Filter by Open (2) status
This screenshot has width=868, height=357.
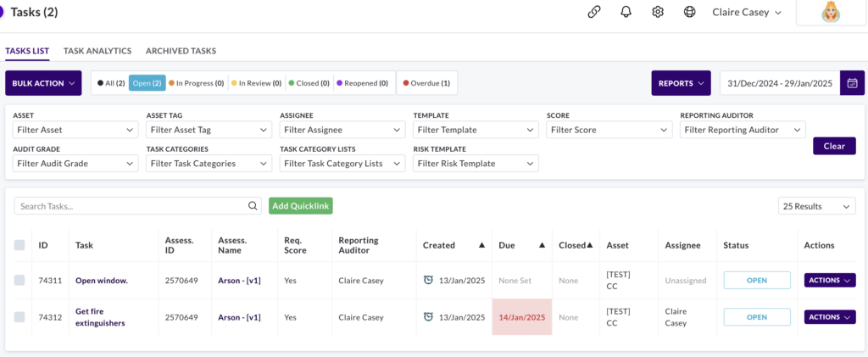pos(147,83)
